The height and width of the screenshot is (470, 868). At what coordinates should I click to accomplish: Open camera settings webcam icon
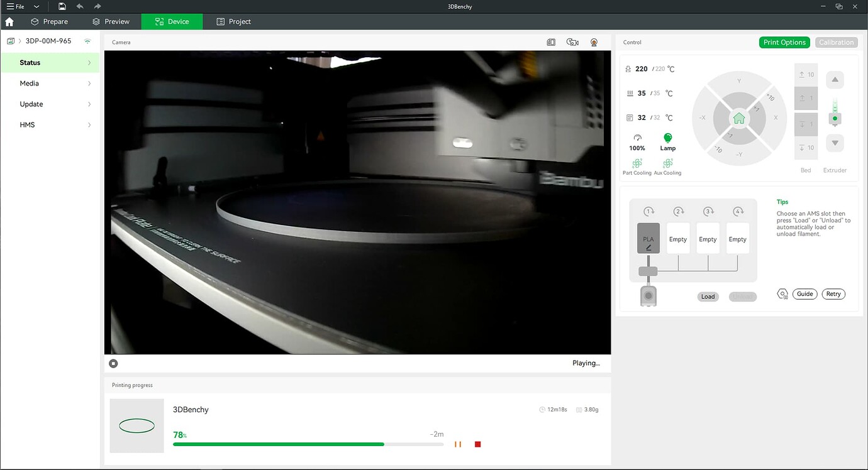[594, 42]
